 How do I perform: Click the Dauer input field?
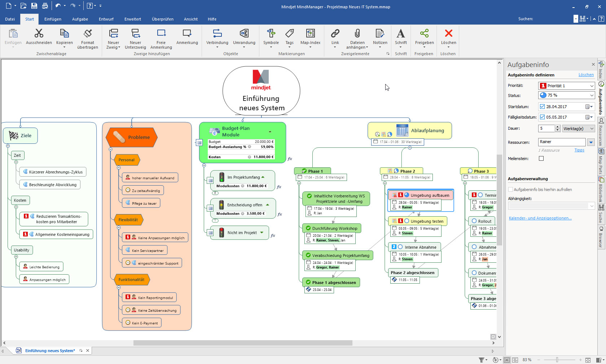point(546,128)
